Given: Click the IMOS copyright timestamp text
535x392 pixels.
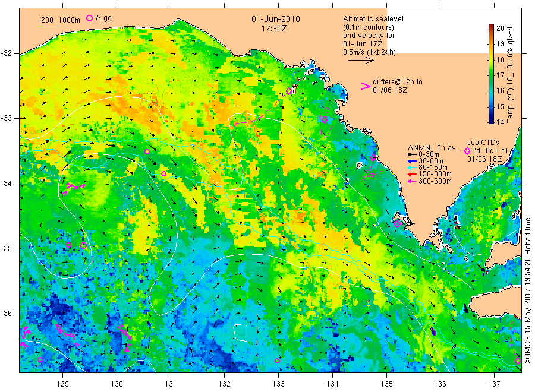Looking at the screenshot, I should [528, 290].
